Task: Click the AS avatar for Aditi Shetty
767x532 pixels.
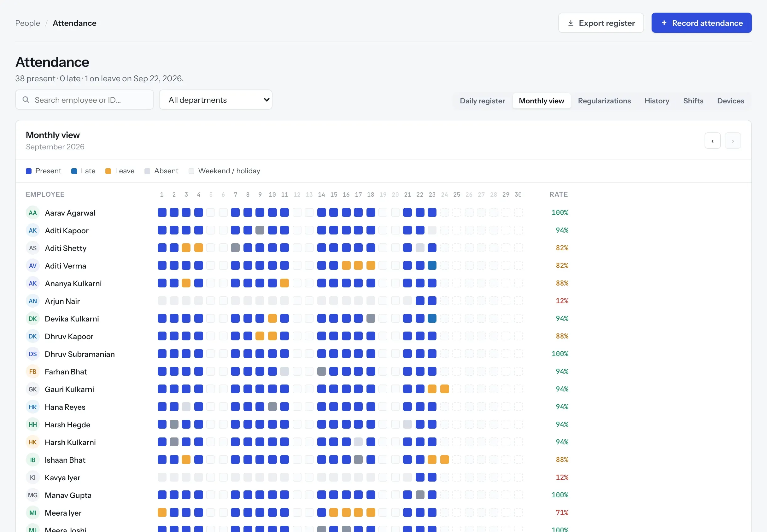Action: 33,248
